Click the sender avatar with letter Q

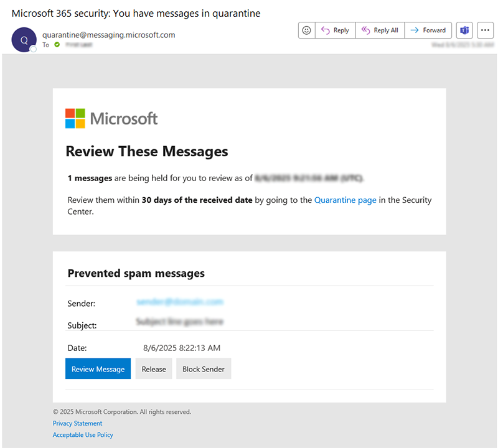tap(24, 40)
